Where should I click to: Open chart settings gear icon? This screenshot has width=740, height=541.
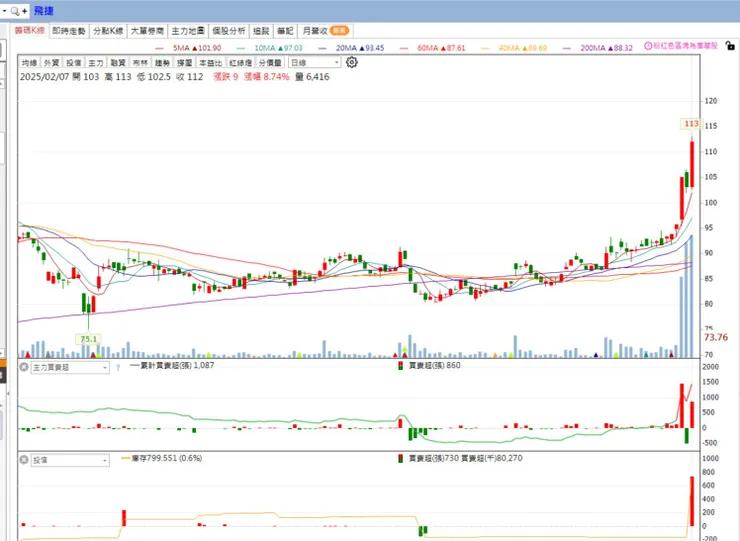tap(352, 62)
